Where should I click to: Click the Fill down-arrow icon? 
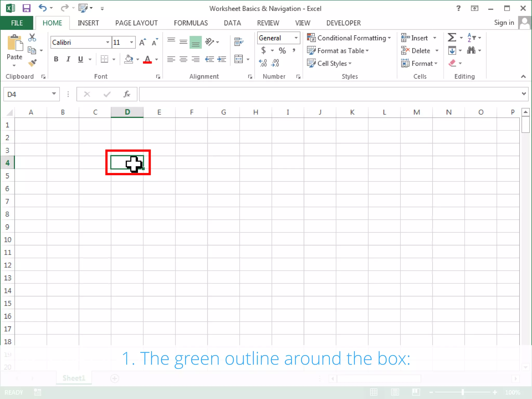tap(452, 50)
